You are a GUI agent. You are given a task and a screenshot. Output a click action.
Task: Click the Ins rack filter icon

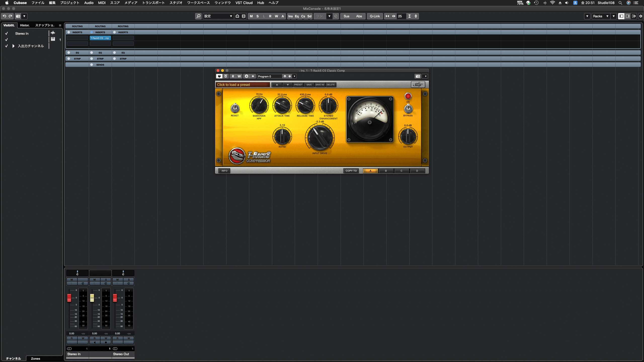pos(291,16)
